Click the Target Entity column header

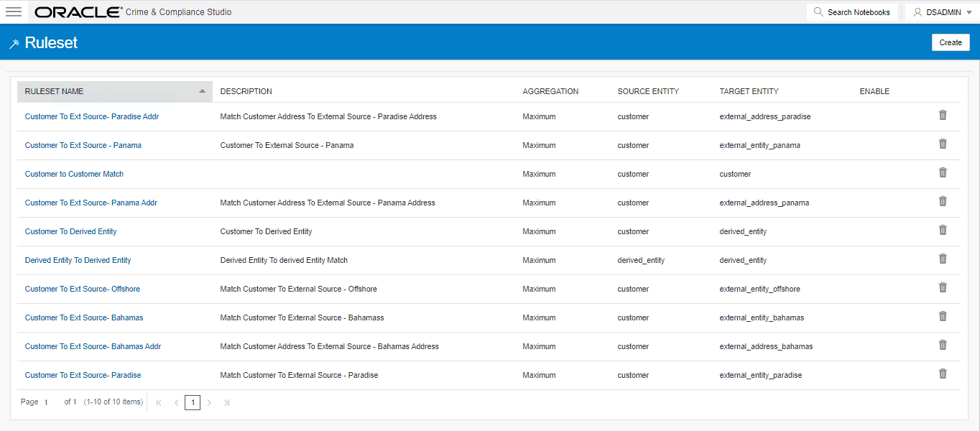point(749,91)
